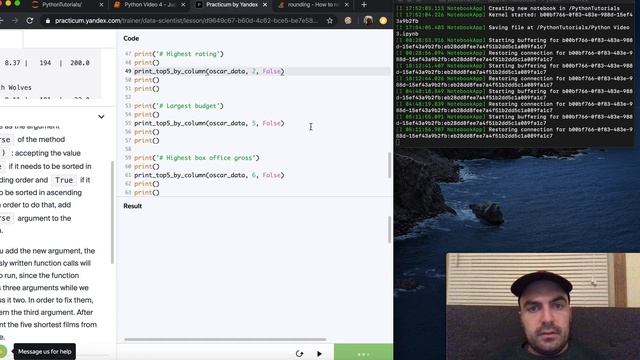Click the '# Highest box office gross' line
This screenshot has height=360, width=640.
coord(197,158)
